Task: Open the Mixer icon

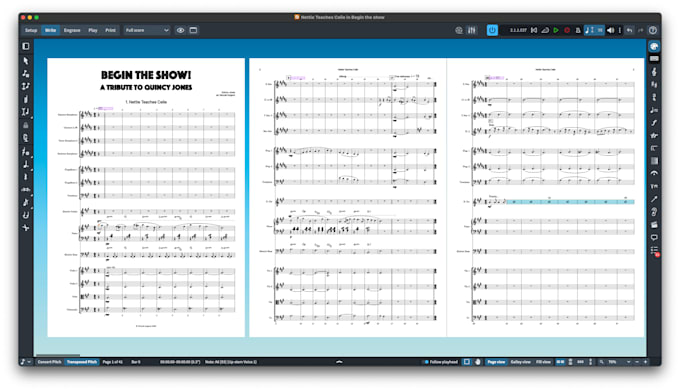Action: tap(472, 30)
